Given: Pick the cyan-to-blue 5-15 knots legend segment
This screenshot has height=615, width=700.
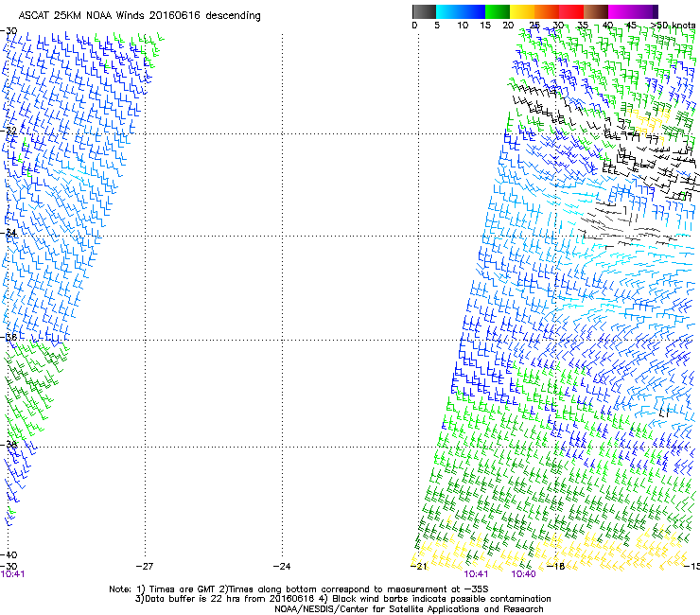Looking at the screenshot, I should (x=461, y=11).
